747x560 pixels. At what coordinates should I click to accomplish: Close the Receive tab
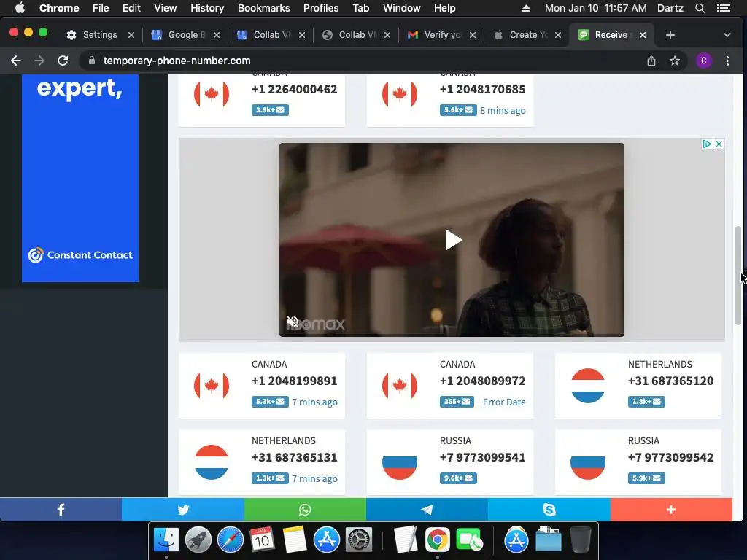tap(643, 35)
